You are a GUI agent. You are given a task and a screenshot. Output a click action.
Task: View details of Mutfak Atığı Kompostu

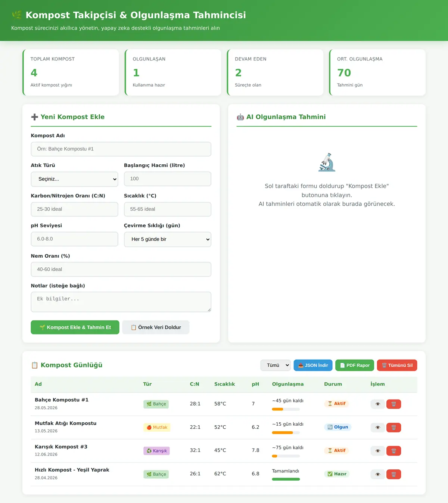click(377, 428)
